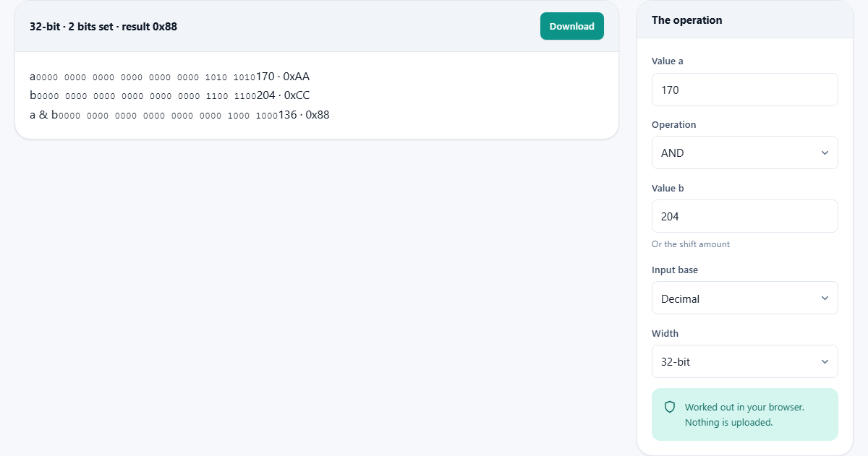Click the 'a & b' row label

(x=43, y=114)
